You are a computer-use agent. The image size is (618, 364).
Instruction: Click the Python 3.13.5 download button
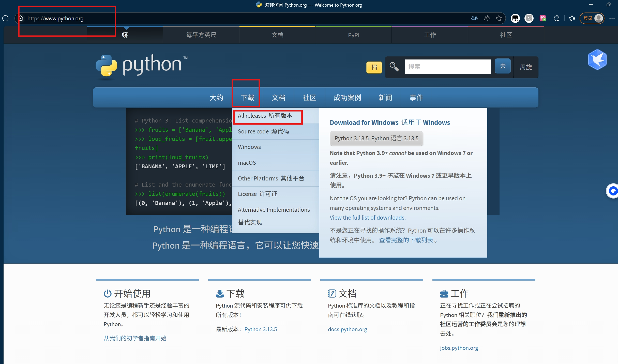[376, 139]
